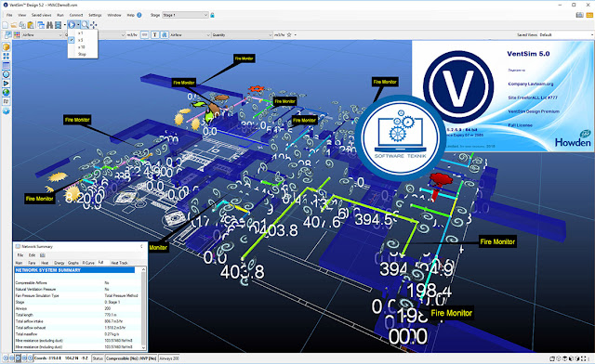The width and height of the screenshot is (595, 364).
Task: Select checked x 5 speed option
Action: pos(83,40)
